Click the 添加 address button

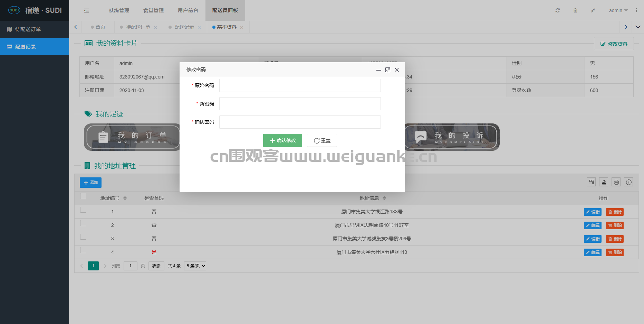click(x=90, y=183)
